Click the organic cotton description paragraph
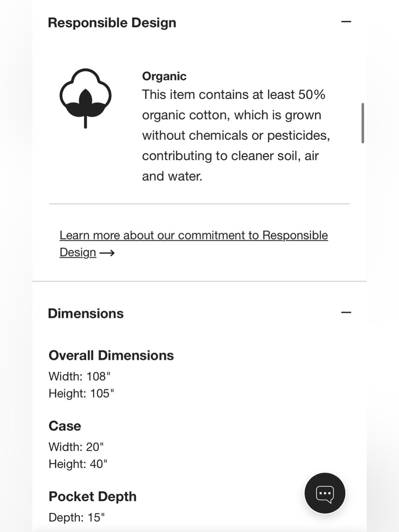The height and width of the screenshot is (532, 399). click(236, 135)
